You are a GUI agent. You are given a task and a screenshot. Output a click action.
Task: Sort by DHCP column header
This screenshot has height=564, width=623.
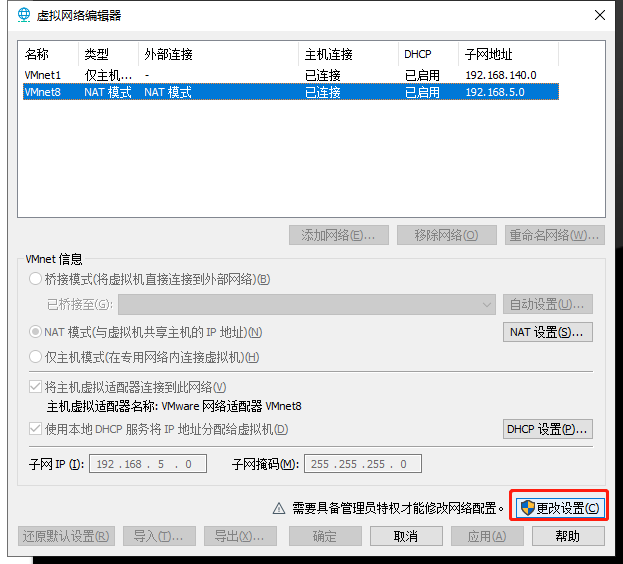point(428,54)
